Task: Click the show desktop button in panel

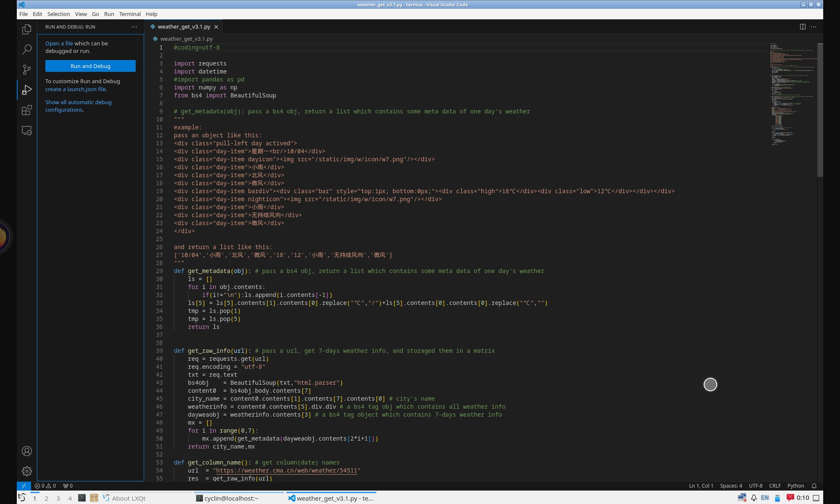Action: (816, 498)
